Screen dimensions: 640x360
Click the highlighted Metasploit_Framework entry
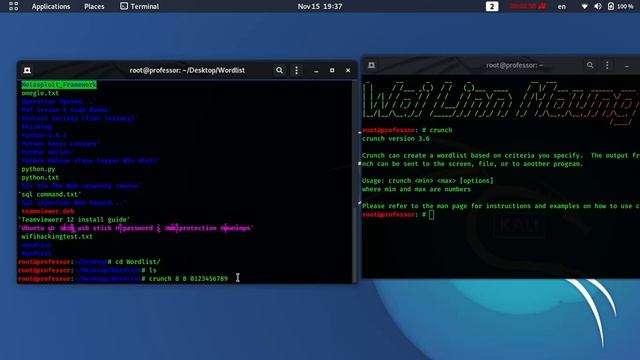[59, 84]
